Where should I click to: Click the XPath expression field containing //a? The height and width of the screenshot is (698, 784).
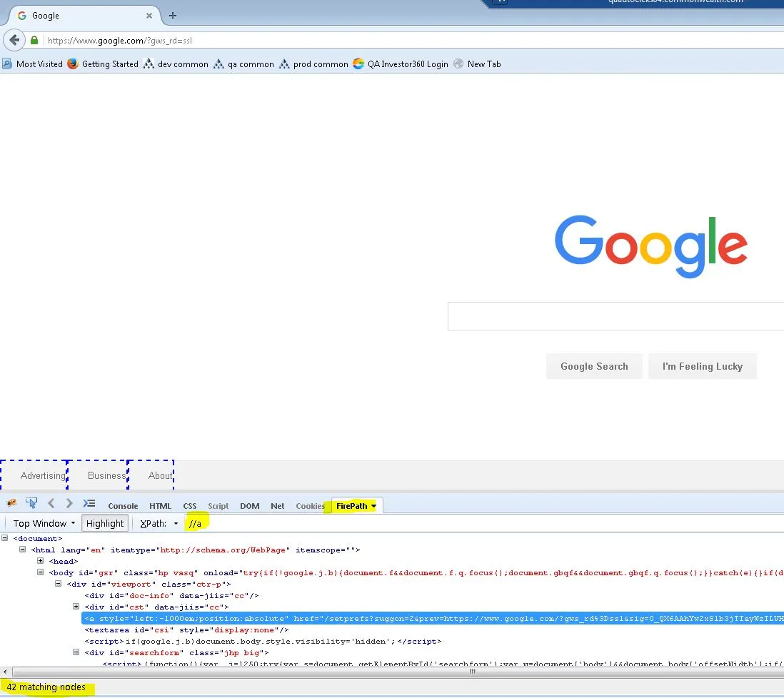pyautogui.click(x=484, y=523)
